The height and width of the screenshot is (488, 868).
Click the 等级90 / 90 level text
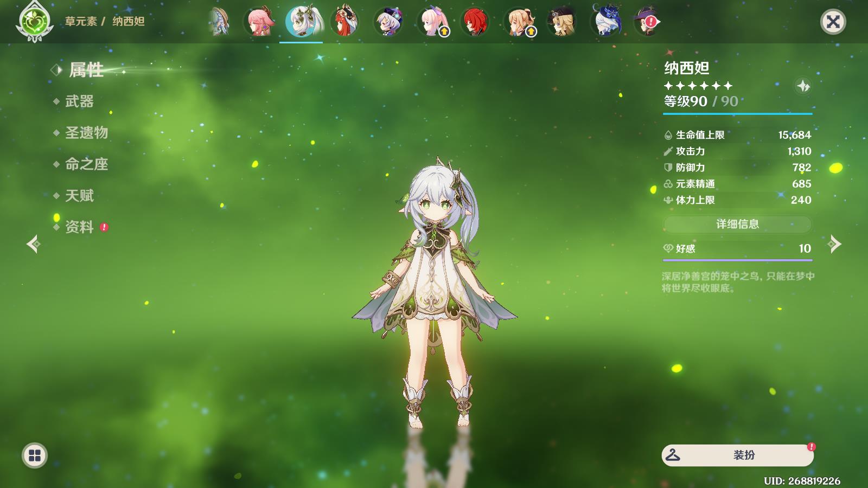point(701,101)
